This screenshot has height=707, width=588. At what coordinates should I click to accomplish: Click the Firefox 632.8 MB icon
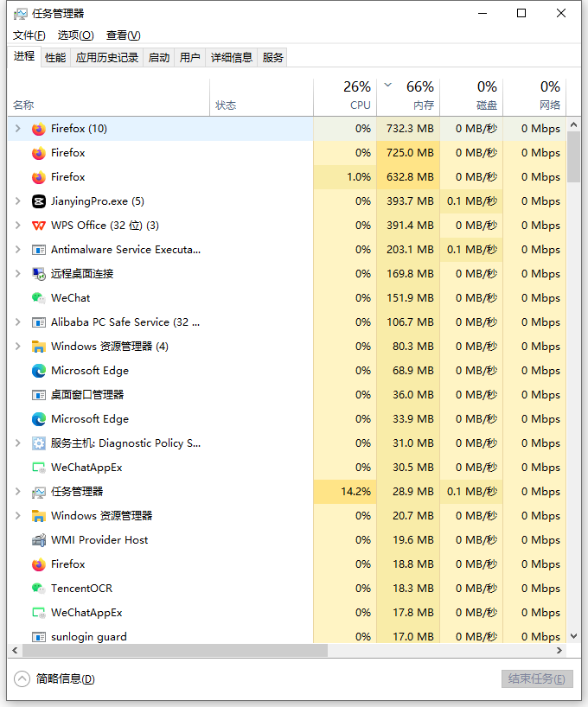[x=39, y=177]
